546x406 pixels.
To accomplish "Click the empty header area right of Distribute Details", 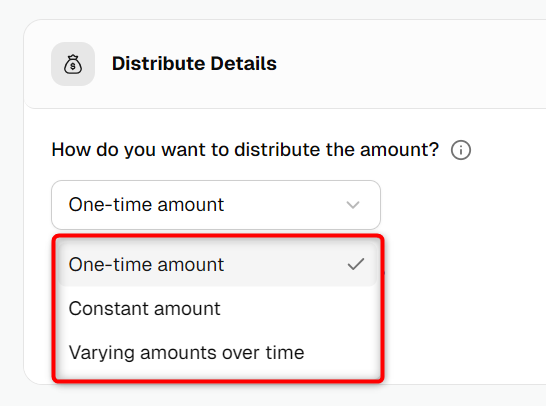I will [411, 64].
